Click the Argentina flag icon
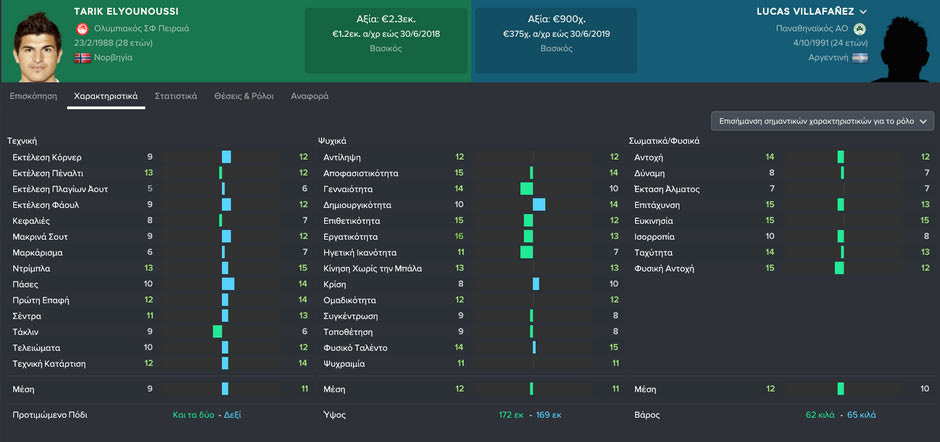 click(859, 58)
